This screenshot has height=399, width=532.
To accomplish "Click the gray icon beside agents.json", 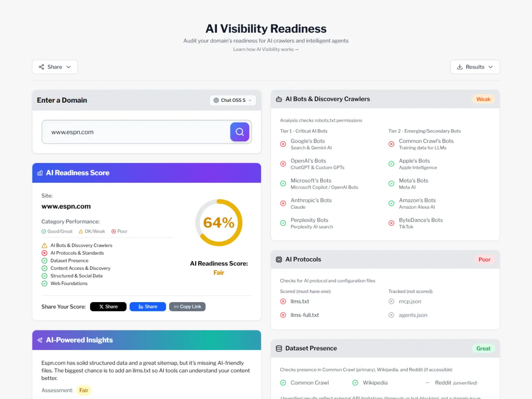I will (x=392, y=315).
